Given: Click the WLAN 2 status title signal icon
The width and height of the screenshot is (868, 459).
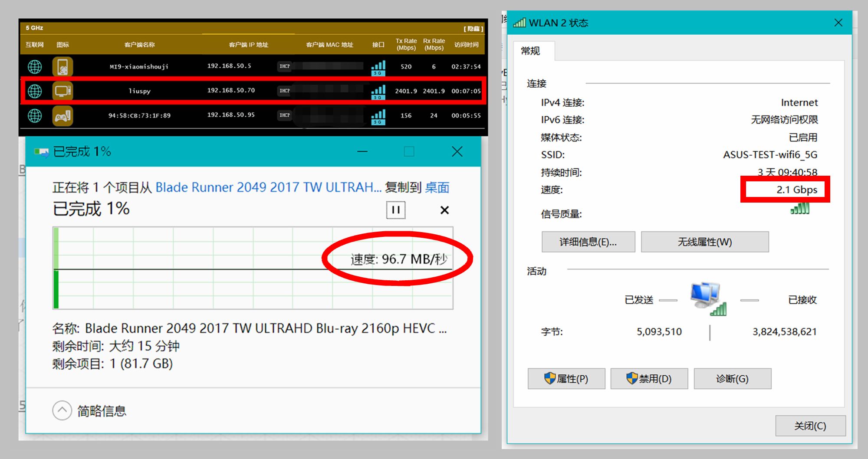Looking at the screenshot, I should click(519, 23).
